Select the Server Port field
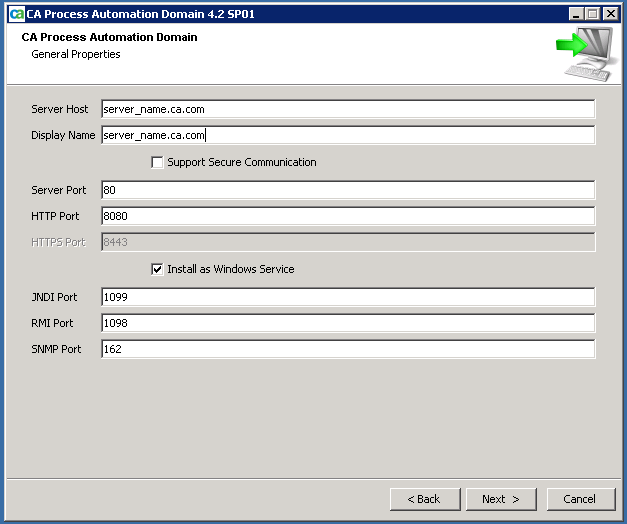Viewport: 627px width, 524px height. click(x=348, y=190)
